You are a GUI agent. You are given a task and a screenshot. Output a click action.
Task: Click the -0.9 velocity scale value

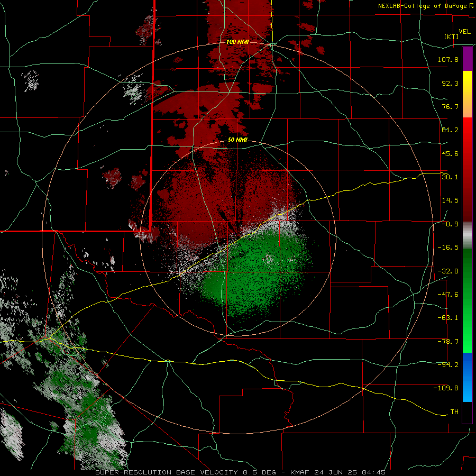[450, 224]
